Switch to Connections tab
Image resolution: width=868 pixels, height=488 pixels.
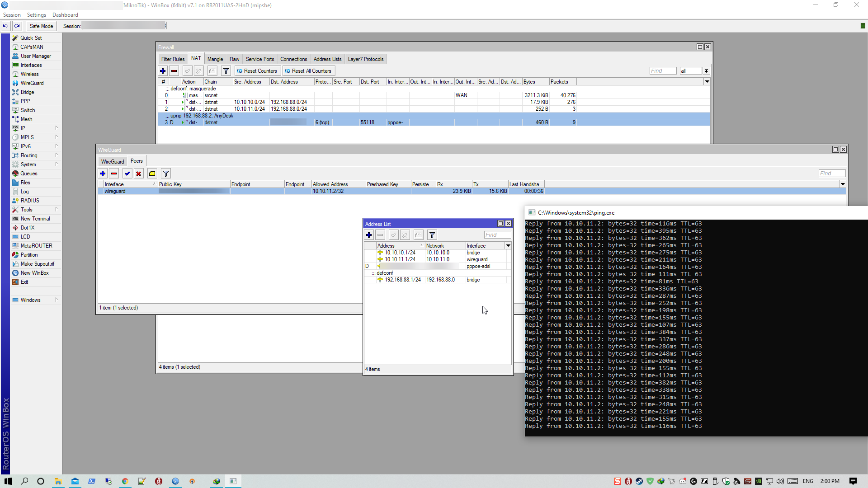click(x=293, y=59)
